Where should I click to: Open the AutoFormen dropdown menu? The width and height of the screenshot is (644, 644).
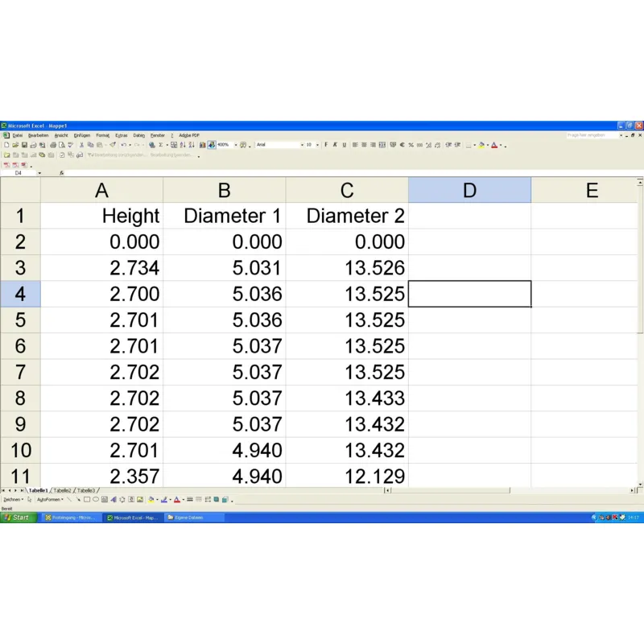point(50,499)
